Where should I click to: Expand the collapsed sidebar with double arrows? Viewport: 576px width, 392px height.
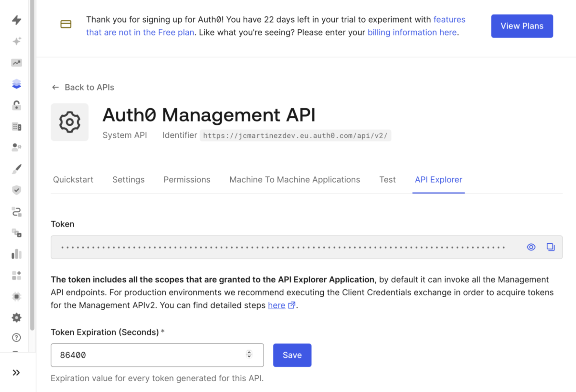(16, 372)
